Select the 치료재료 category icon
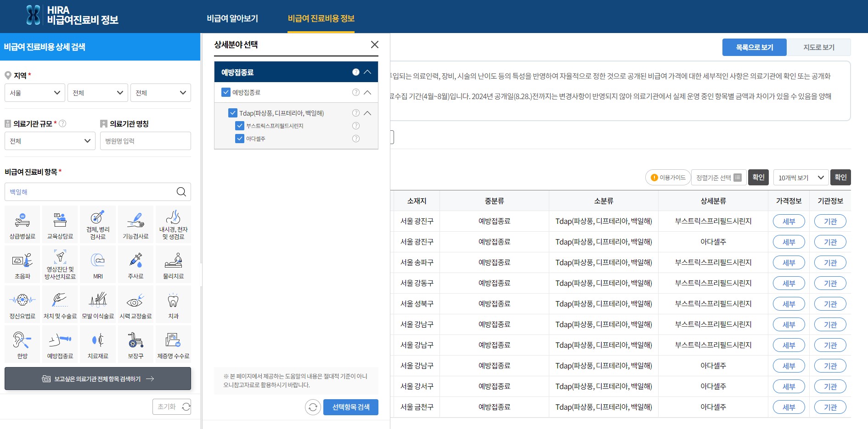The height and width of the screenshot is (429, 868). [98, 344]
